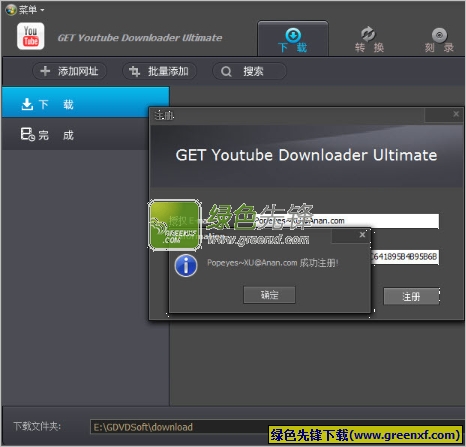
Task: Click the disc burn icon
Action: 439,35
